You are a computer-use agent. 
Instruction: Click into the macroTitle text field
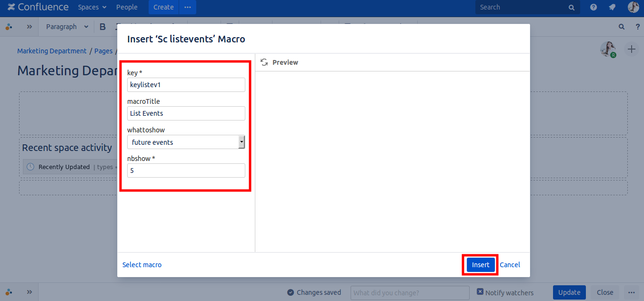point(186,113)
